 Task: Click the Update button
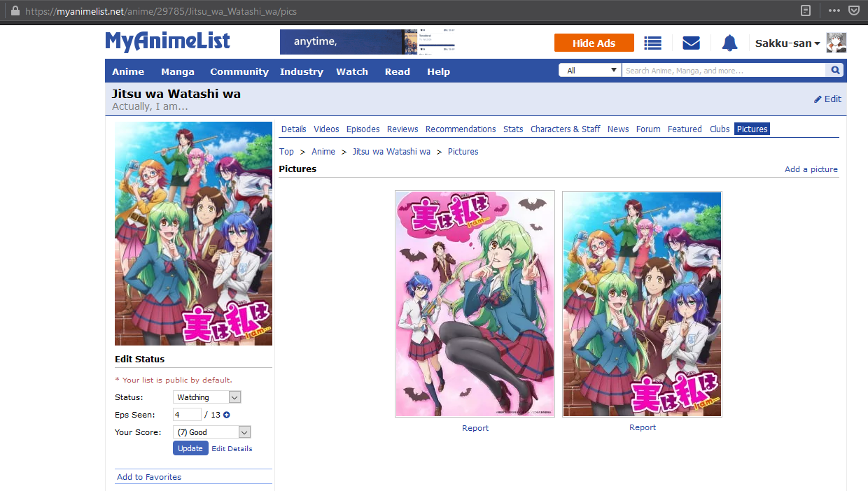point(190,448)
